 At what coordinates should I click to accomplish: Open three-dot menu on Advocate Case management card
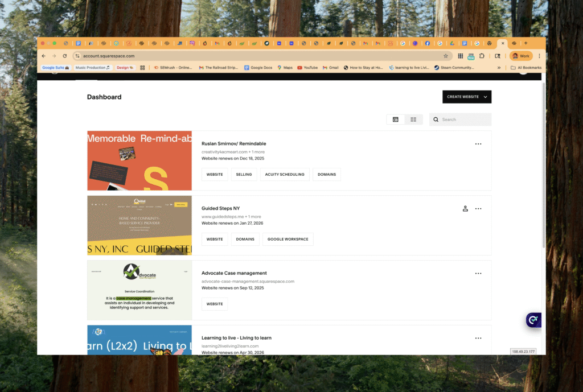pos(478,273)
